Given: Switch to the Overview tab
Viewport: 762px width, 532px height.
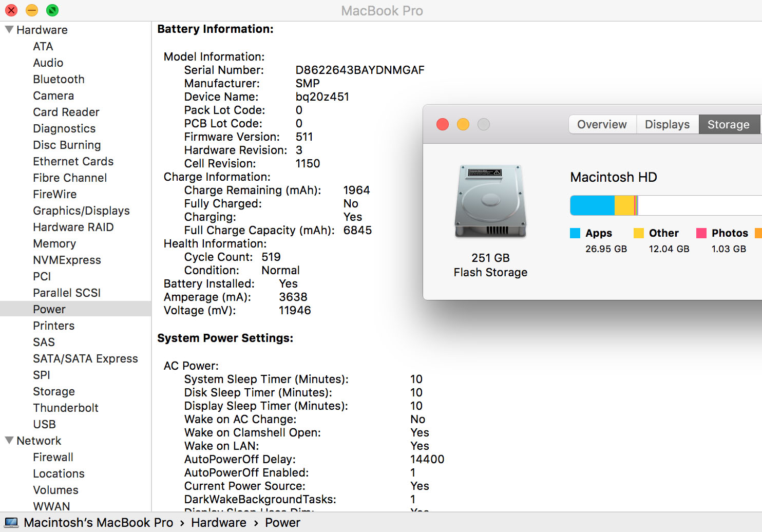Looking at the screenshot, I should point(602,124).
